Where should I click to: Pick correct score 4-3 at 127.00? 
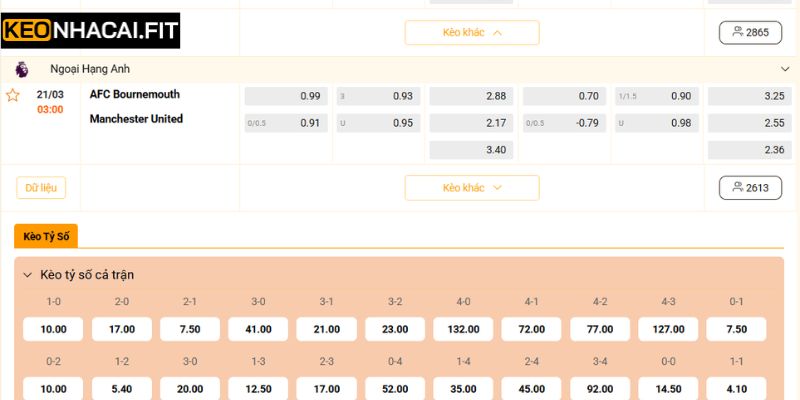tap(668, 329)
